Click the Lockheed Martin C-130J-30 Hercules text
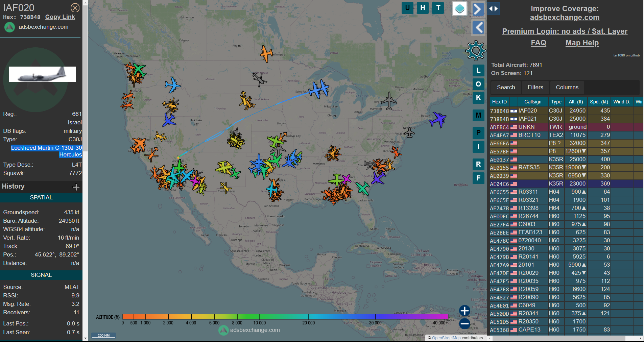Viewport: 644px width, 342px height. point(47,151)
